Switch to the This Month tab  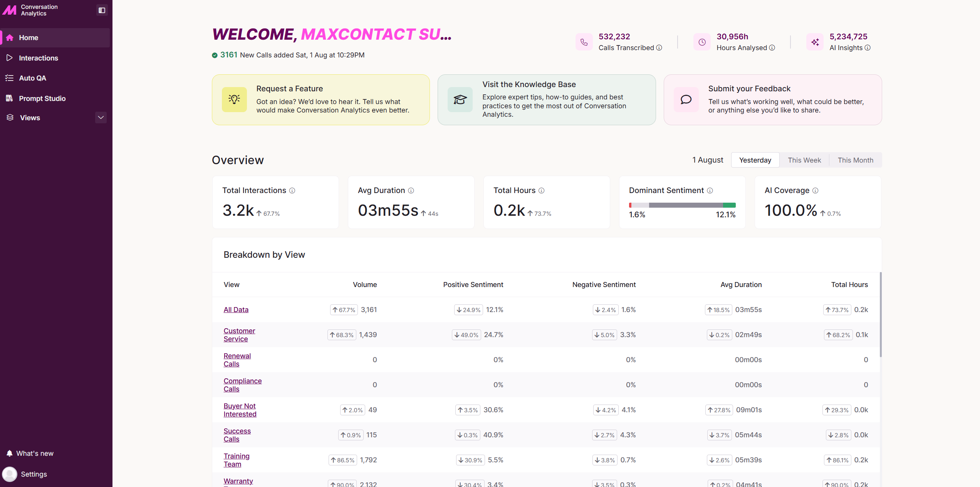pos(855,160)
